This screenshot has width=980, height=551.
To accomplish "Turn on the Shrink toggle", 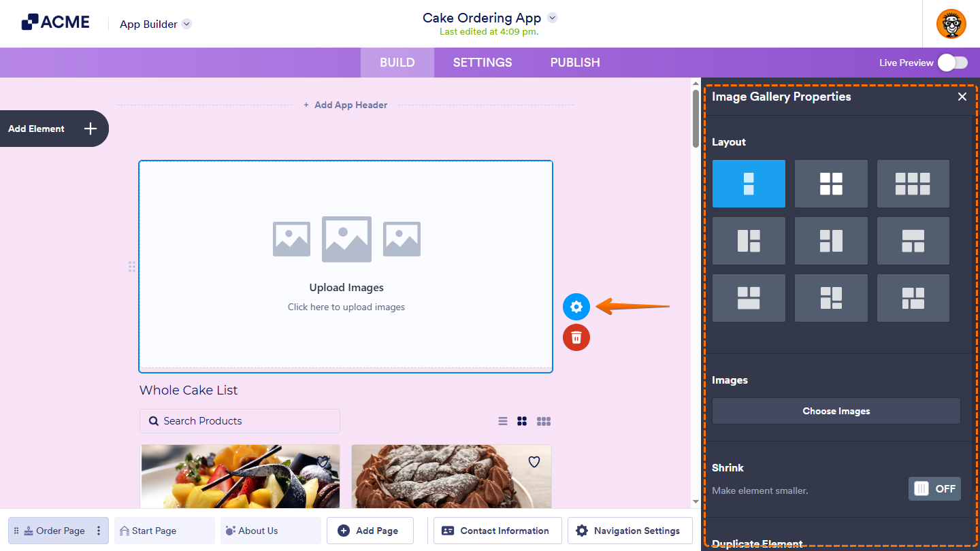I will pos(934,488).
